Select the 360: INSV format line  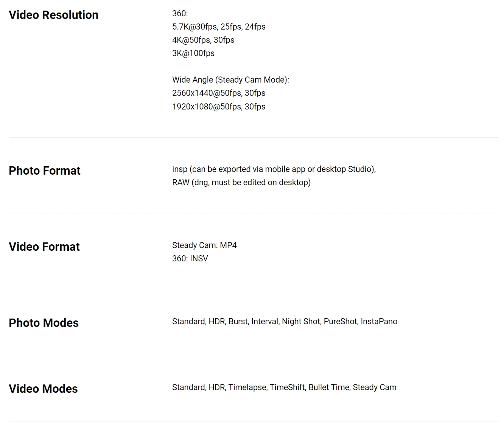tap(190, 259)
